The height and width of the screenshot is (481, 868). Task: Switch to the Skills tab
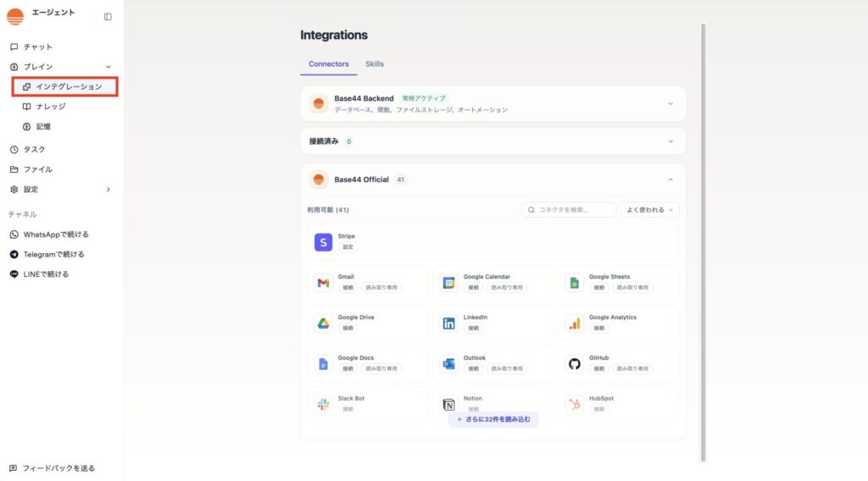click(375, 64)
